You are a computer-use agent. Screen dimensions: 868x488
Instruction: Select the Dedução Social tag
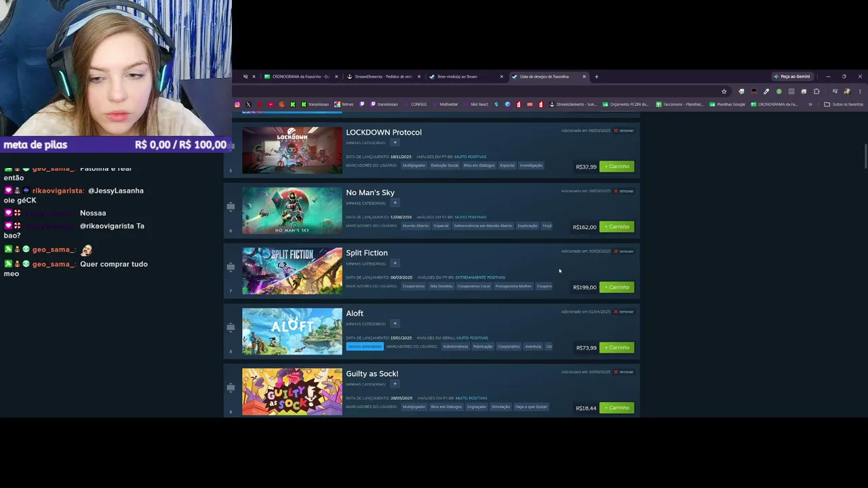pyautogui.click(x=444, y=166)
